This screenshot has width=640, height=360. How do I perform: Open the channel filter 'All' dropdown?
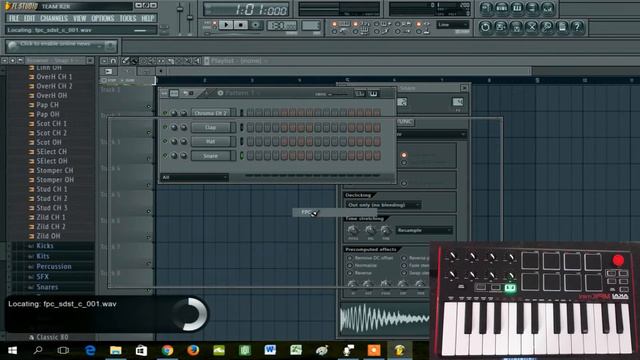click(x=194, y=177)
